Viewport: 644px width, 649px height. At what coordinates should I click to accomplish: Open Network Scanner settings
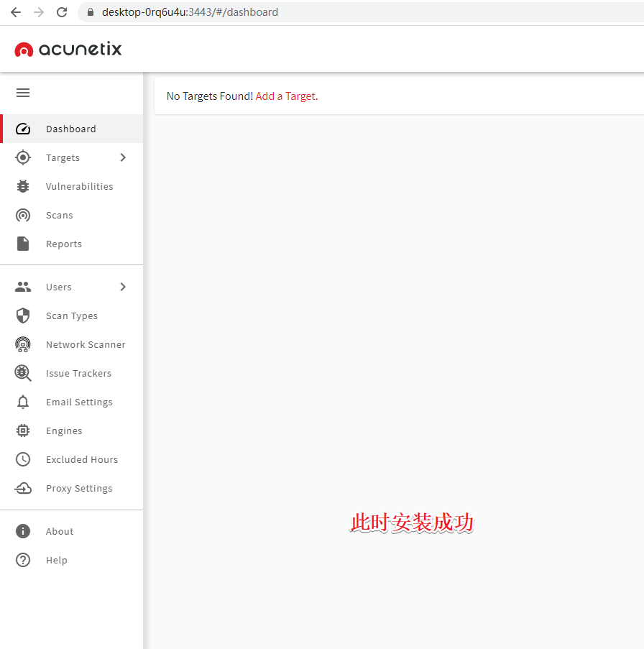72,344
